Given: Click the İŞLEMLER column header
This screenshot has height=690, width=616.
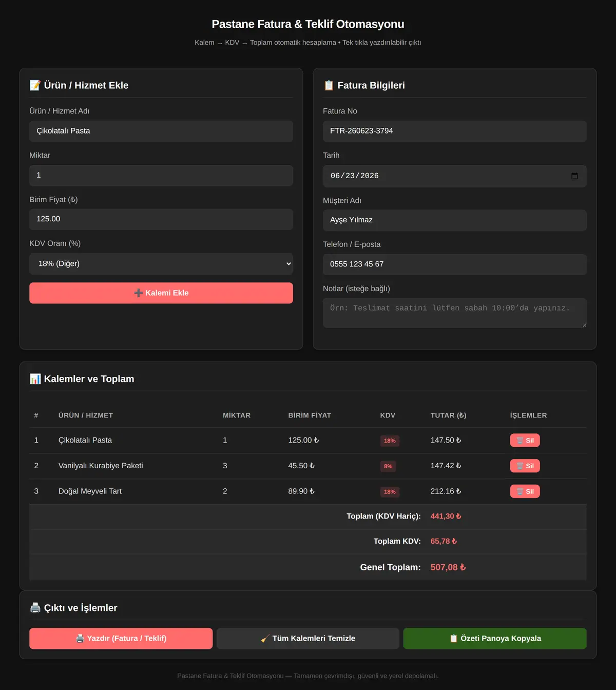Looking at the screenshot, I should [528, 415].
